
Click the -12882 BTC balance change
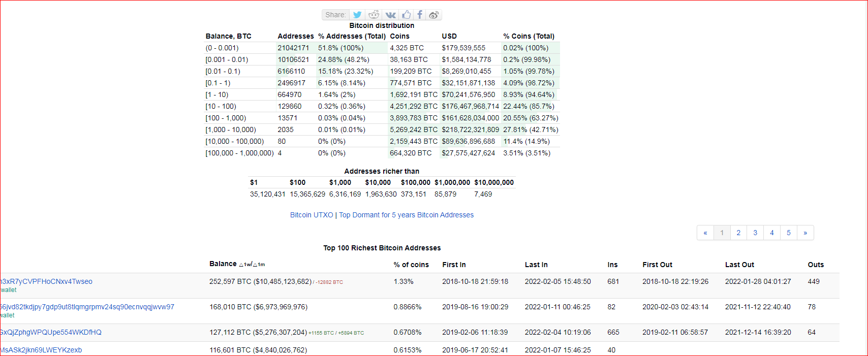click(x=329, y=282)
